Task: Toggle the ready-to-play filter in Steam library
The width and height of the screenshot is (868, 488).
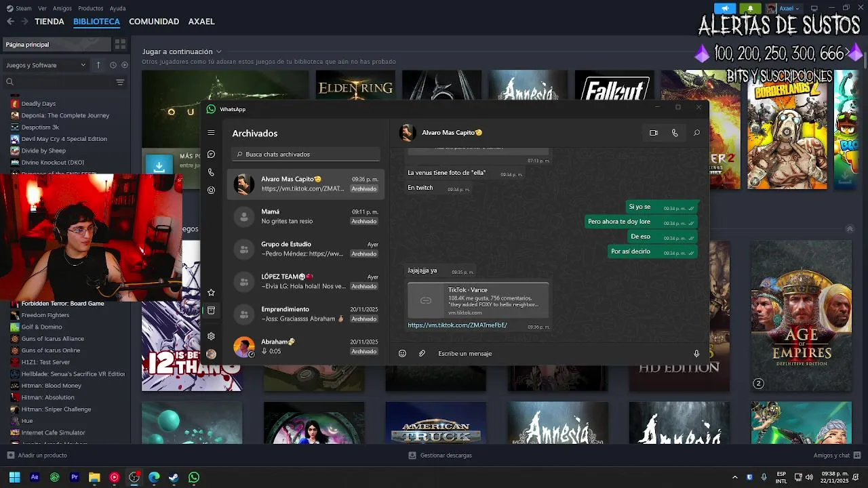Action: [124, 65]
